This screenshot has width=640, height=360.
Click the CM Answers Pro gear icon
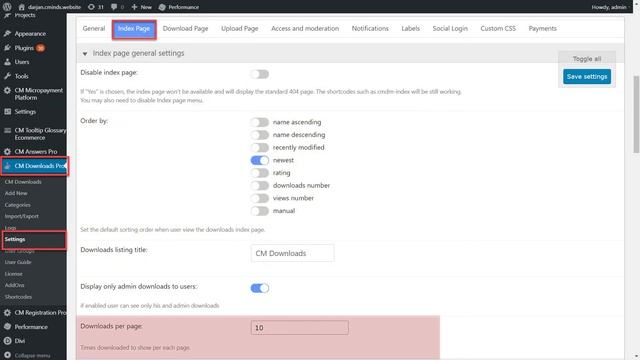pyautogui.click(x=7, y=151)
